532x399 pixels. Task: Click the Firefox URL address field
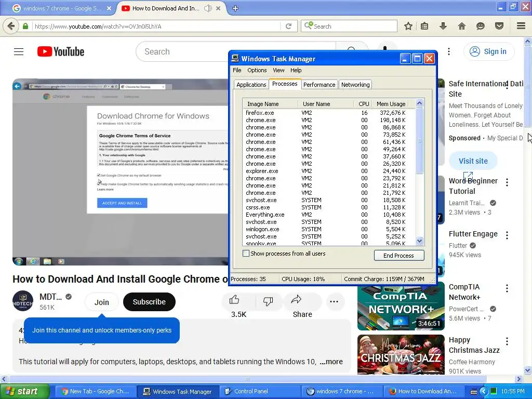pyautogui.click(x=156, y=26)
